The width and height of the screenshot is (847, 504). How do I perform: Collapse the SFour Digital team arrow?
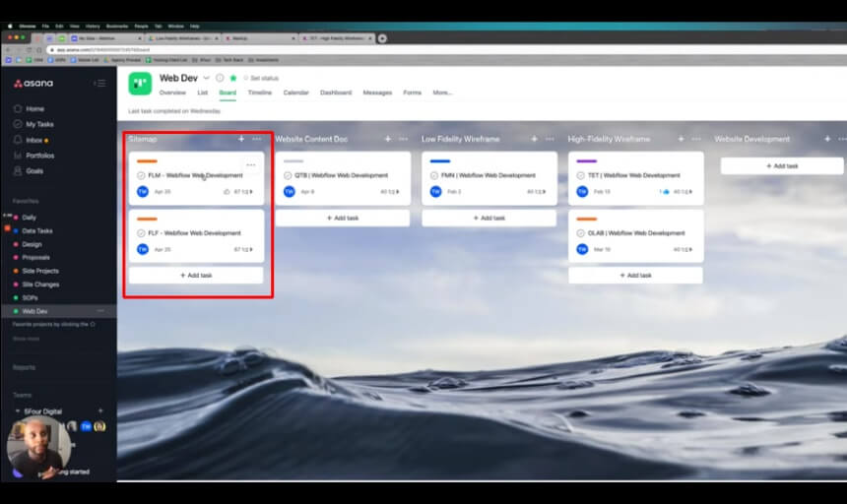pos(18,411)
